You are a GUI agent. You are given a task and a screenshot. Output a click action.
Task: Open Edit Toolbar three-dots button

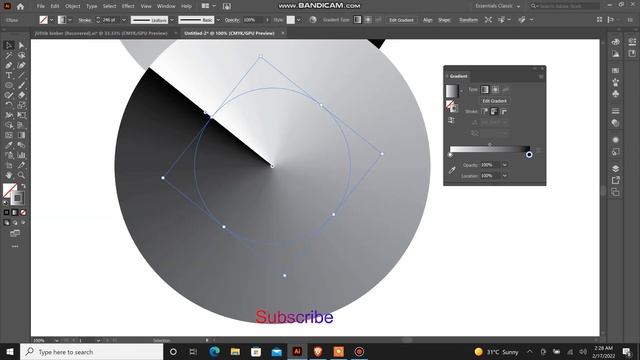pyautogui.click(x=15, y=247)
